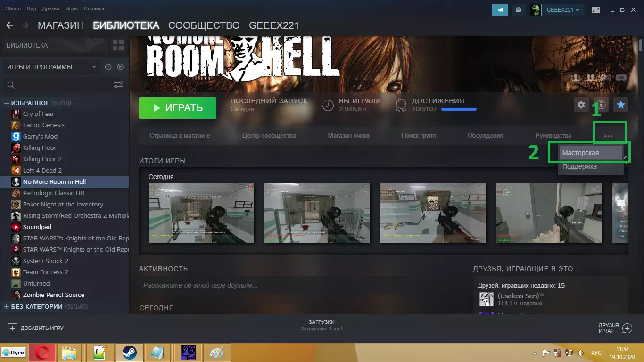The image size is (644, 362).
Task: Click the Eador. Genesis icon
Action: coord(16,125)
